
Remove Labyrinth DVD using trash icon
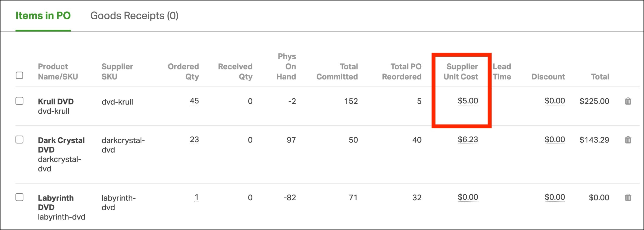(628, 197)
